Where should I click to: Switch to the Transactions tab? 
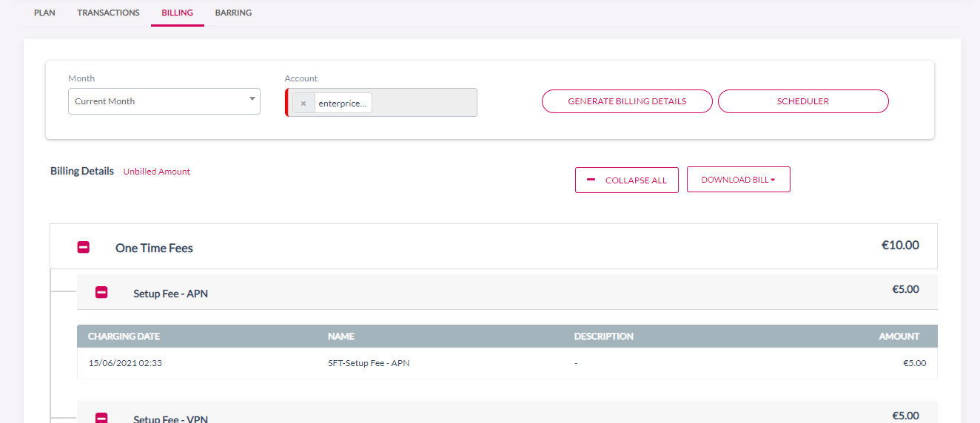[108, 13]
